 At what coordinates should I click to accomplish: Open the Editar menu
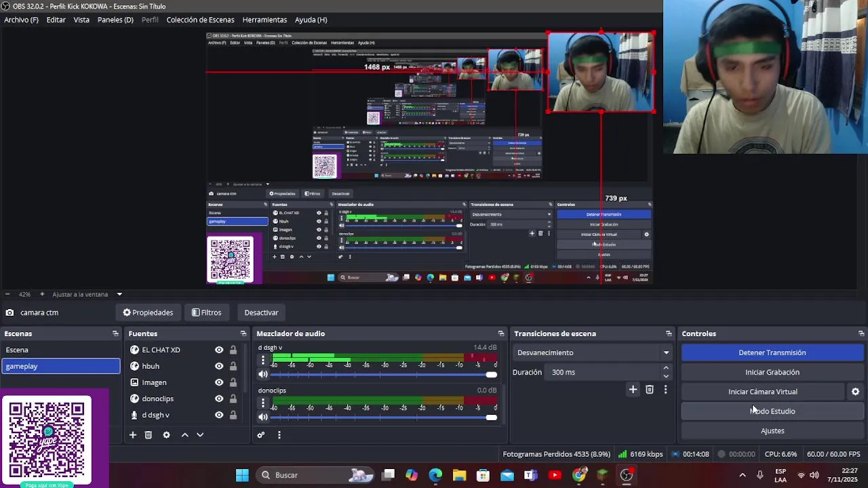tap(56, 20)
